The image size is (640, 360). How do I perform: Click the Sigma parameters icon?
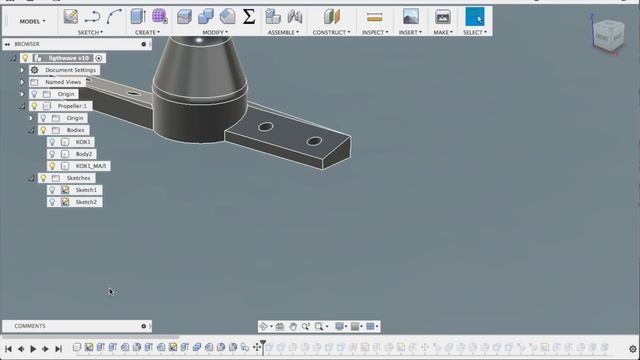click(249, 17)
